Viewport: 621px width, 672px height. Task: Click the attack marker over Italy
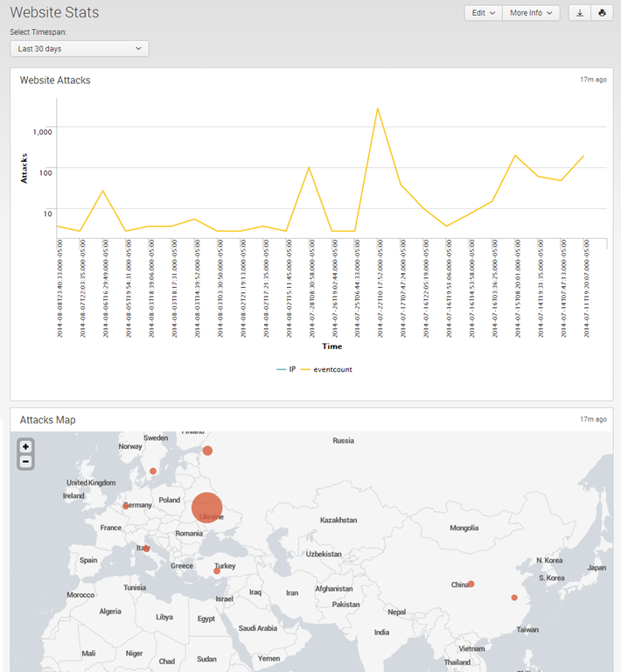pos(147,549)
